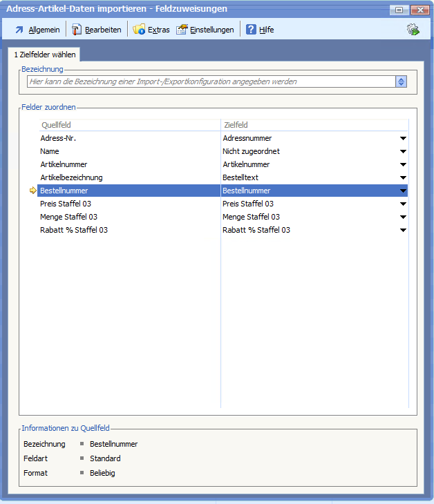434x504 pixels.
Task: Click the Zielfeld column header
Action: (x=235, y=125)
